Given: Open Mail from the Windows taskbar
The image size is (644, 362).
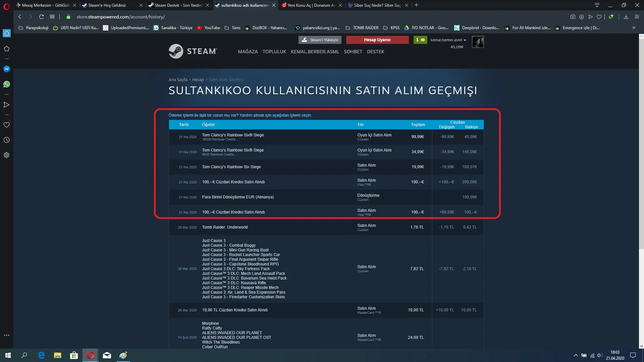Looking at the screenshot, I should point(107,355).
